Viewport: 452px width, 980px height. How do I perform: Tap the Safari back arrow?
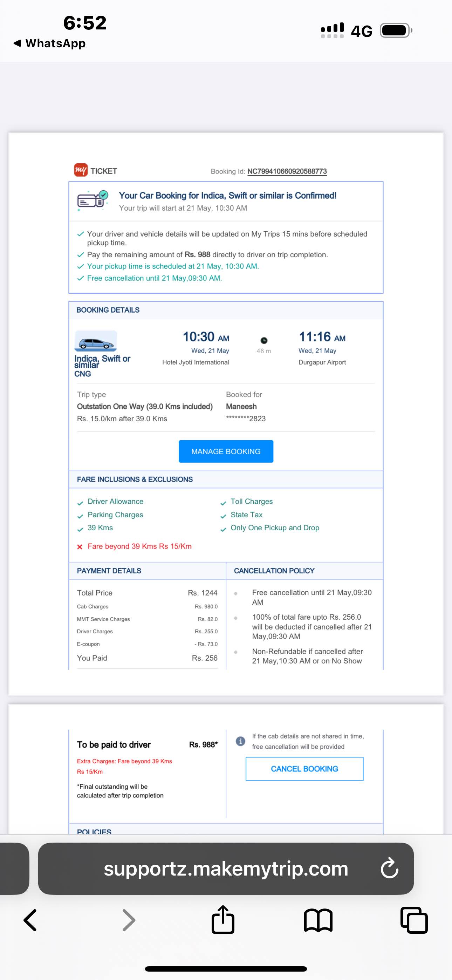click(30, 920)
